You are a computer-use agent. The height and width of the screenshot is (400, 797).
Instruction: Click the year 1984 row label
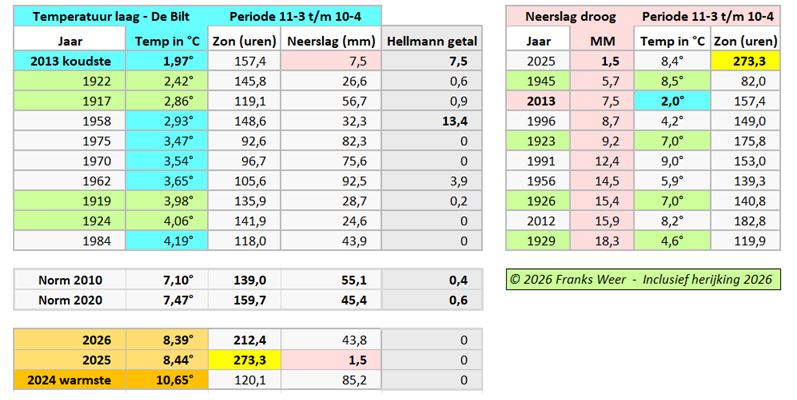(x=70, y=240)
